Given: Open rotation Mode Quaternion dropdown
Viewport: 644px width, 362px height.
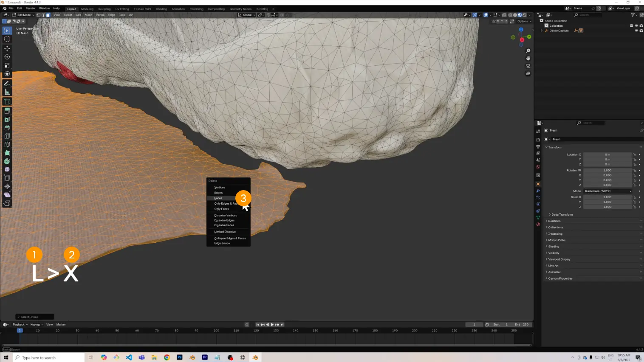Looking at the screenshot, I should click(x=607, y=191).
